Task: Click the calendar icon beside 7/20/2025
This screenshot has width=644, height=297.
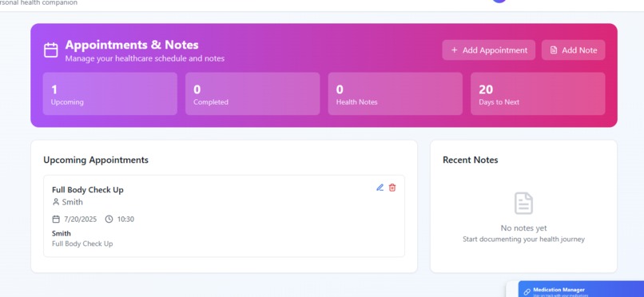Action: point(56,219)
